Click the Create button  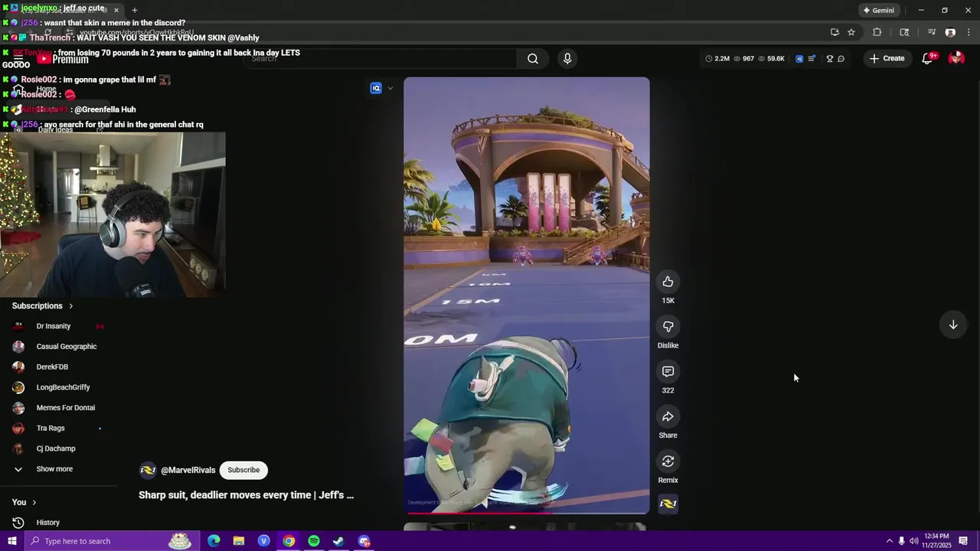(x=887, y=58)
